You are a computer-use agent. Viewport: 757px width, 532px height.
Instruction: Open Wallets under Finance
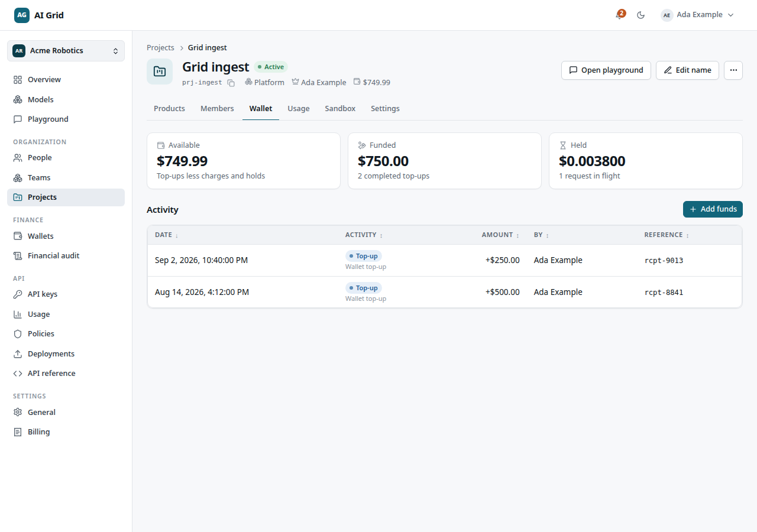[66, 236]
